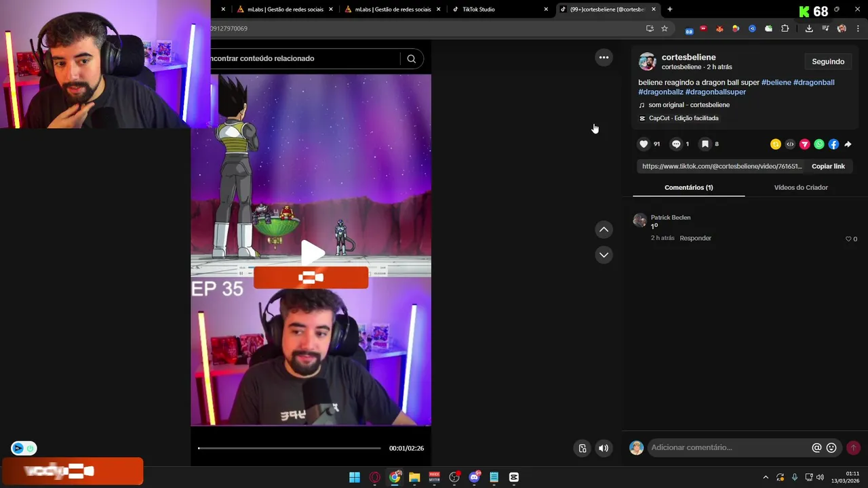
Task: Share the video to Facebook
Action: click(833, 144)
